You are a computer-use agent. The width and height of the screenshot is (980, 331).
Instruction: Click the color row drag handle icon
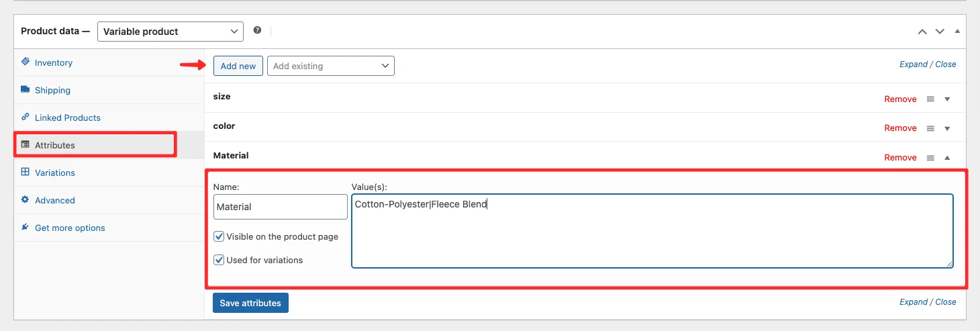[930, 128]
